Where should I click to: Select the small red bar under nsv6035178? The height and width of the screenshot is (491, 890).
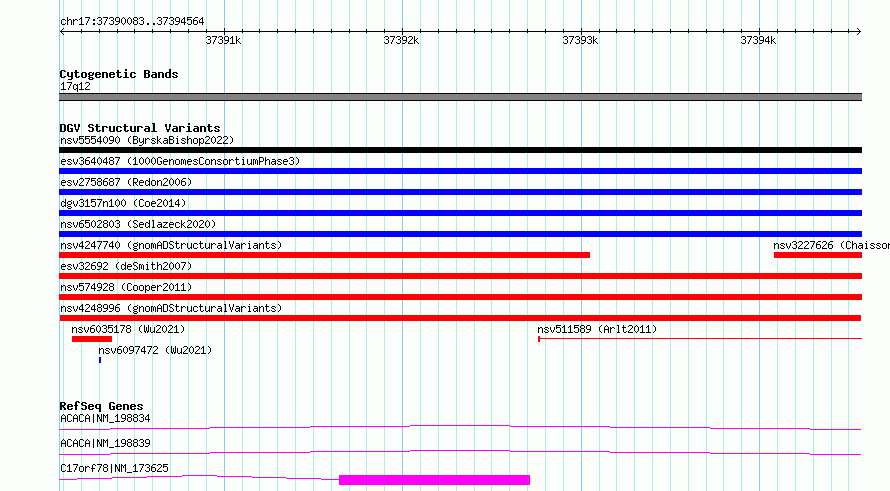(92, 339)
